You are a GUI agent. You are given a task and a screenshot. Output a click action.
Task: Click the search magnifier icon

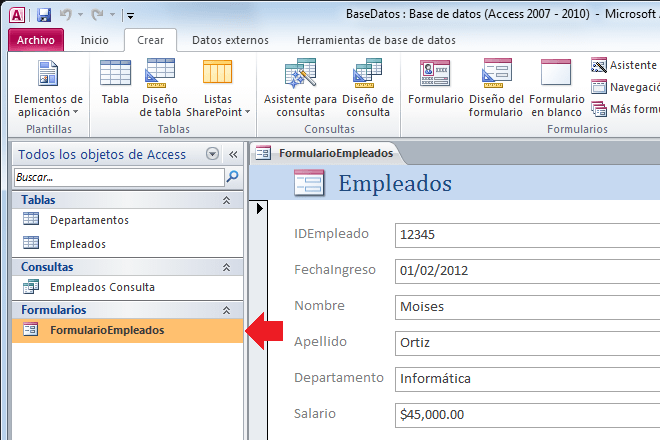[232, 177]
